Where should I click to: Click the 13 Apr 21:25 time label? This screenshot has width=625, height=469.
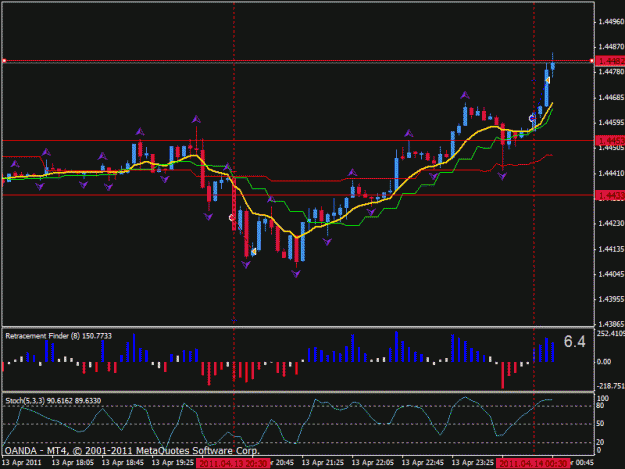coord(322,463)
